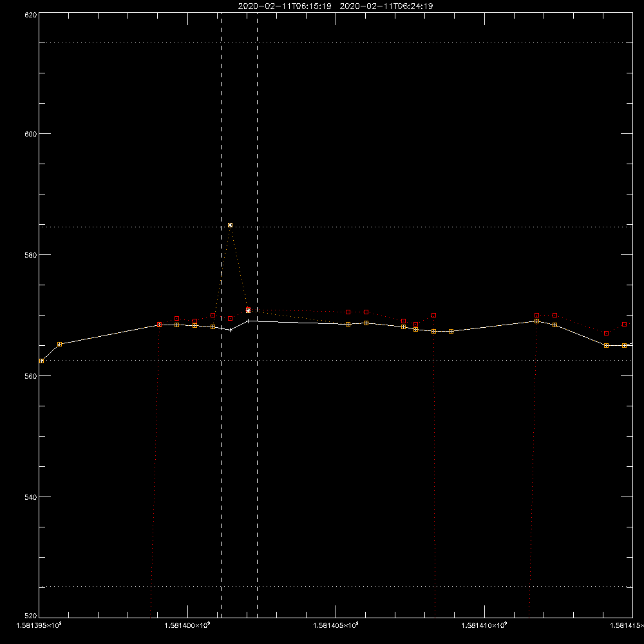Click x-axis label 1.581395×10⁹

pos(39,625)
